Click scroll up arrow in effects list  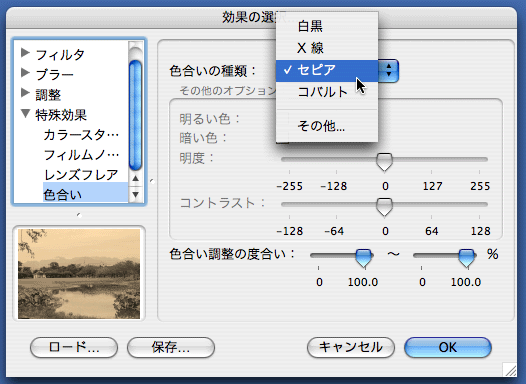136,179
